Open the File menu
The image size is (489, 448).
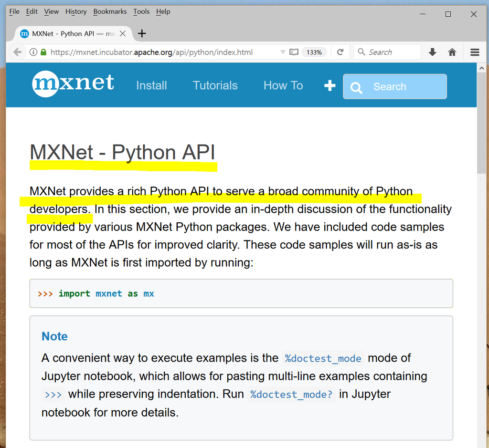pos(14,12)
